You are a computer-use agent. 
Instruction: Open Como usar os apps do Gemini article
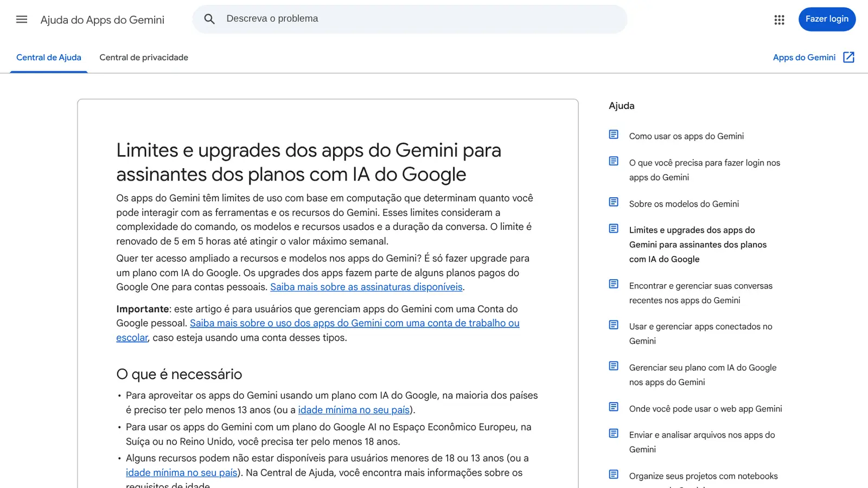click(x=686, y=136)
